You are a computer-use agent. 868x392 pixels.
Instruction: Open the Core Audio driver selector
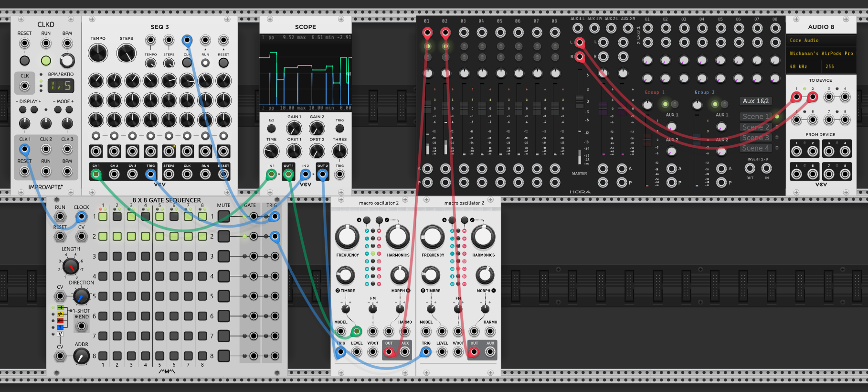point(821,41)
